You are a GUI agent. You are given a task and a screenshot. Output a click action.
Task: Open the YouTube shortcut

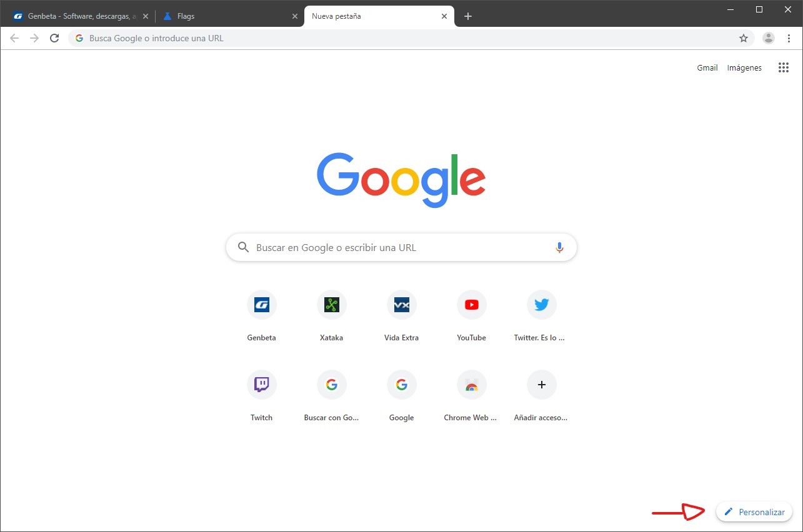(471, 305)
